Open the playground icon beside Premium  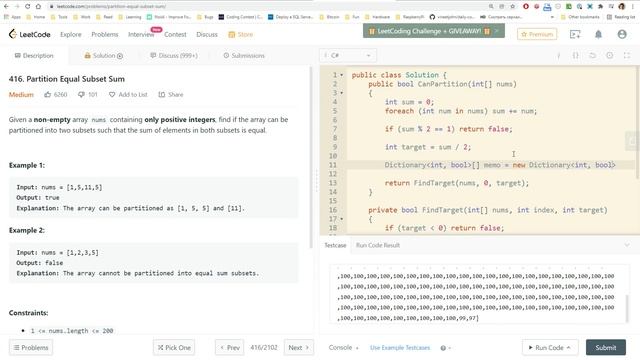[x=575, y=34]
